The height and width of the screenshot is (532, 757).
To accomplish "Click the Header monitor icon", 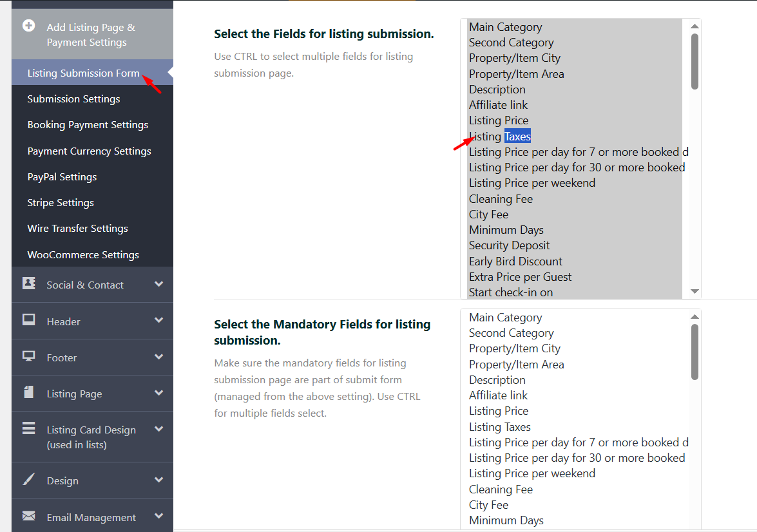I will pos(29,319).
